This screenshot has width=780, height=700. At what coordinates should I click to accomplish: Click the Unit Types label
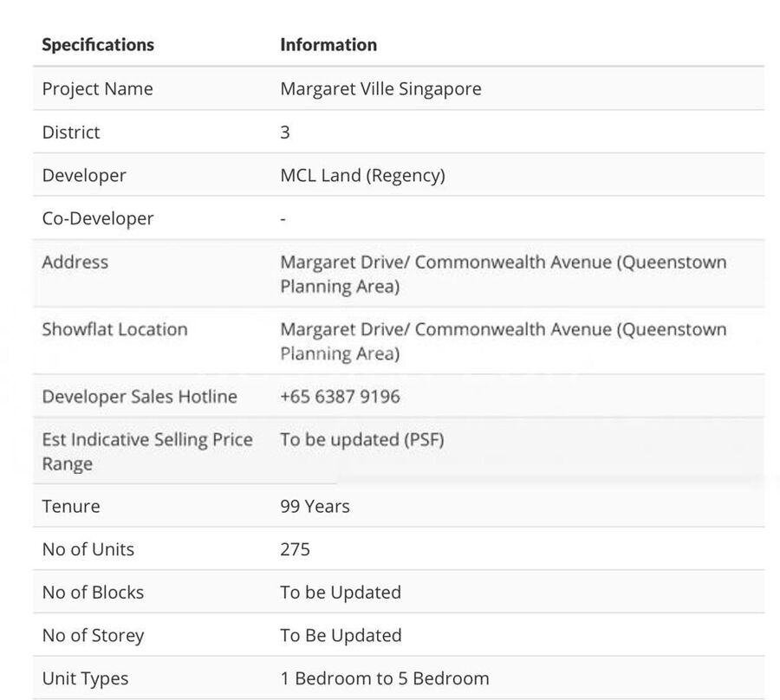(85, 679)
